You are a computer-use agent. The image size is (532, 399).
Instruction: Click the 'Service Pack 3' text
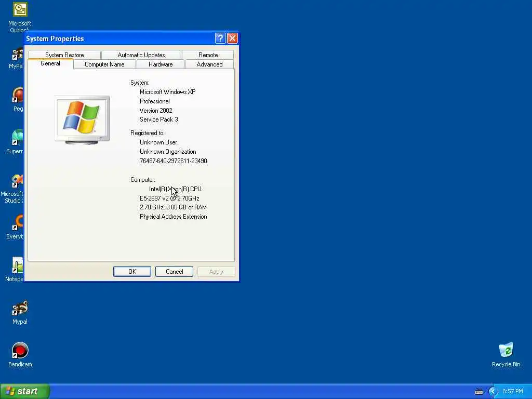click(x=159, y=119)
